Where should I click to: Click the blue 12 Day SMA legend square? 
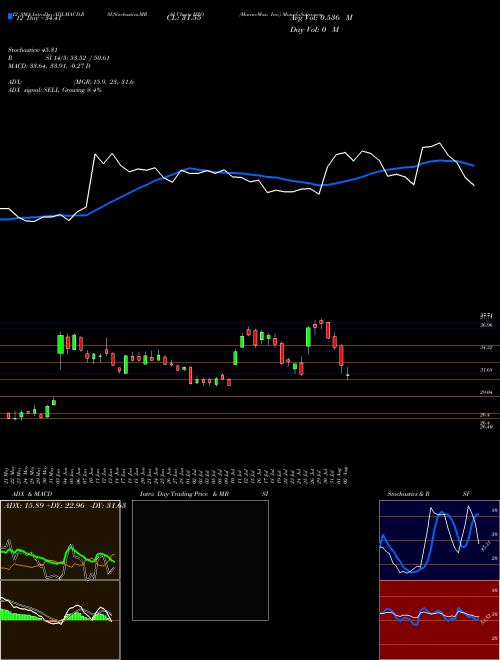(10, 16)
